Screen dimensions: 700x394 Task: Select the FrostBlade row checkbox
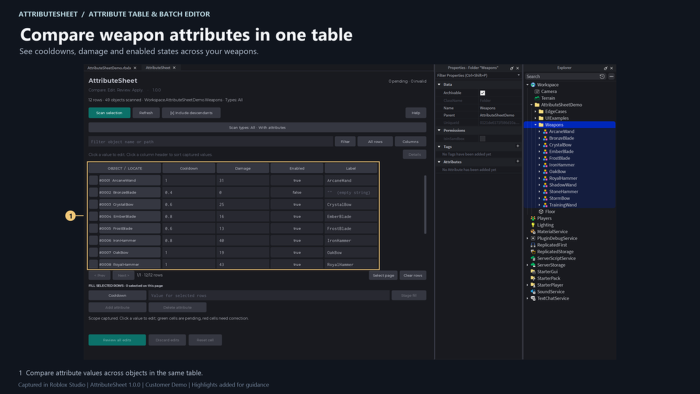93,228
